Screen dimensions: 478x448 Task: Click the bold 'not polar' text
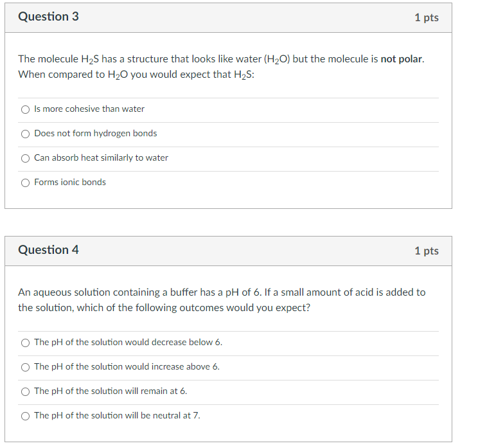pyautogui.click(x=402, y=59)
